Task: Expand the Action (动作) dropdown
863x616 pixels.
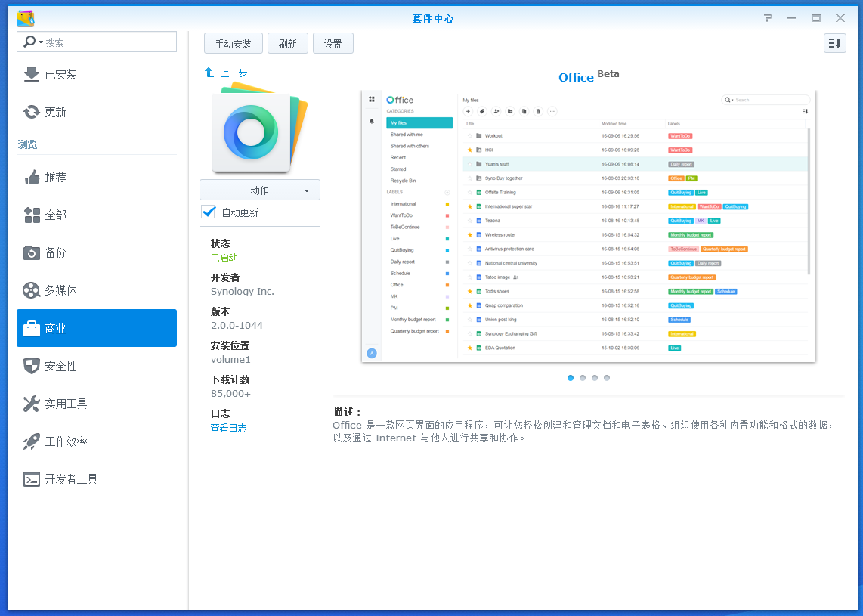Action: pos(260,190)
